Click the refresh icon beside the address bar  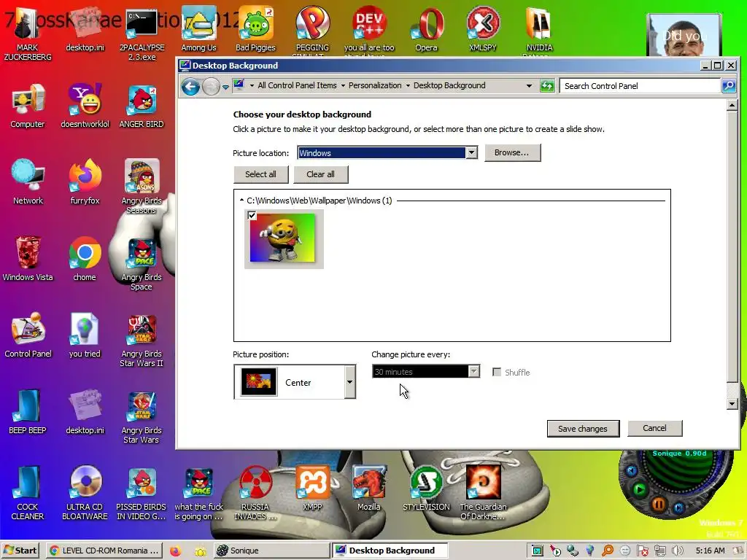coord(547,86)
